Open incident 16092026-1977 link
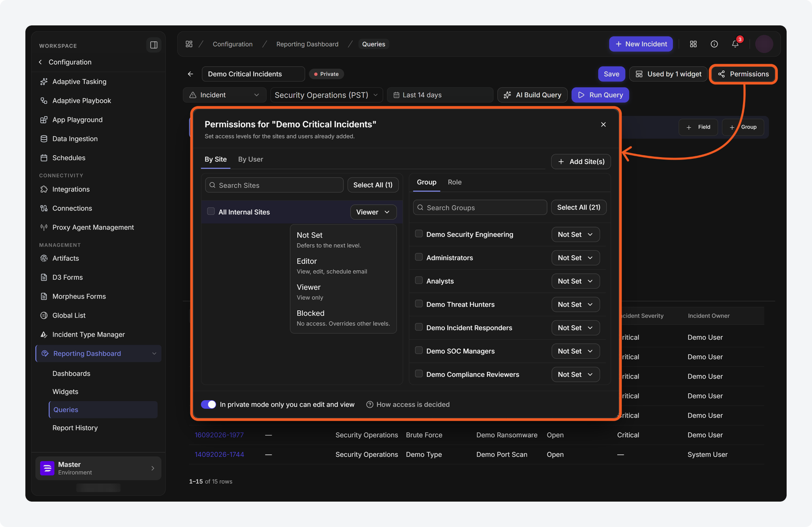 coord(219,435)
